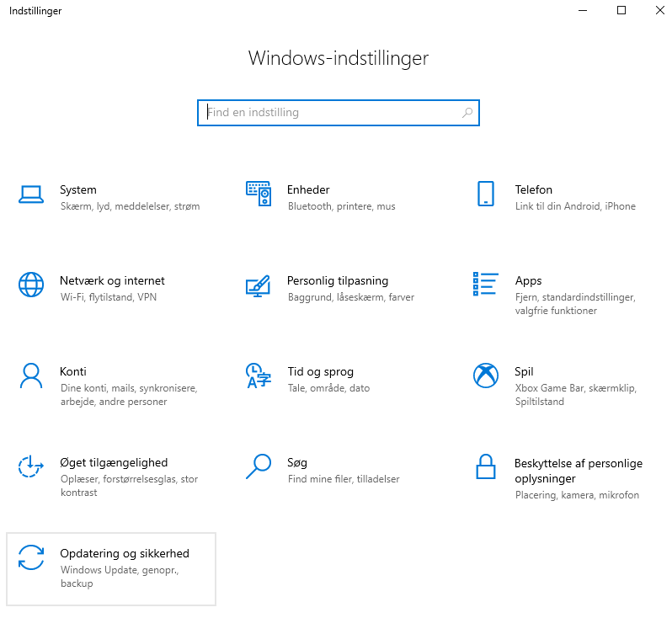Click the search magnifier inside the search box
Viewport: 672px width, 618px height.
pyautogui.click(x=467, y=113)
